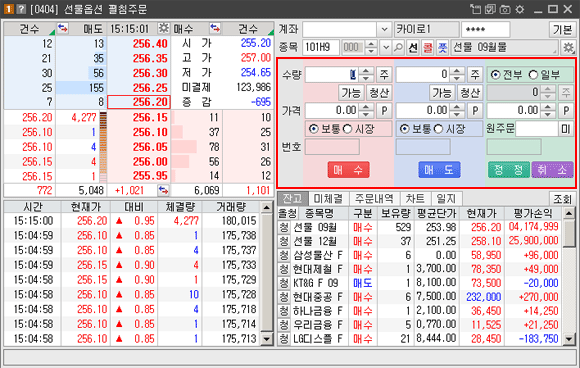Select the red 콜 (call) instrument icon

point(428,47)
